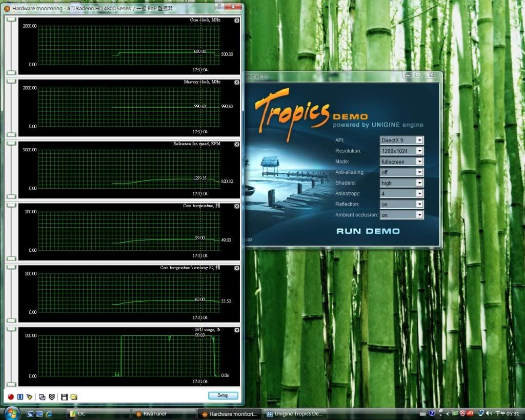The height and width of the screenshot is (420, 525).
Task: Click the double down chevron toolbar icon
Action: 52,397
